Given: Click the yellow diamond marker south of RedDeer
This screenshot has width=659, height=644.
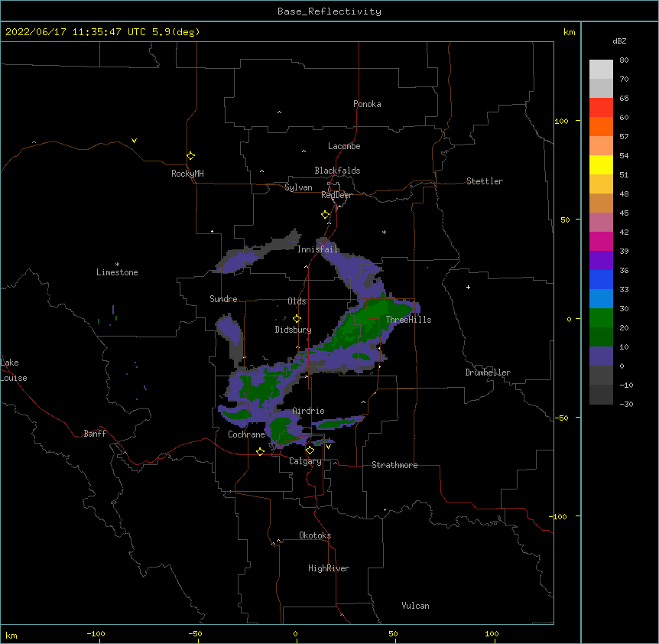Looking at the screenshot, I should pyautogui.click(x=325, y=214).
